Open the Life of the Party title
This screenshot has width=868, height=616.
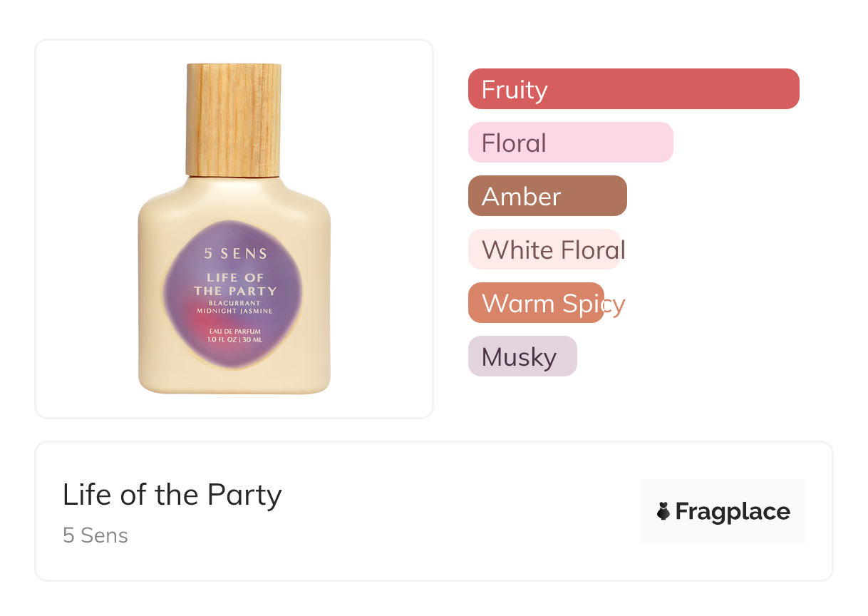[172, 495]
